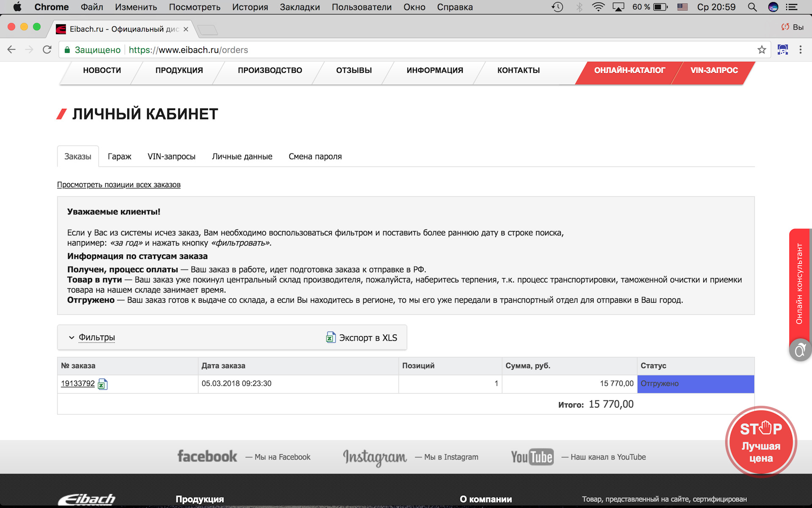The image size is (812, 508).
Task: Click the Chrome extension icon beside the star
Action: pyautogui.click(x=783, y=50)
